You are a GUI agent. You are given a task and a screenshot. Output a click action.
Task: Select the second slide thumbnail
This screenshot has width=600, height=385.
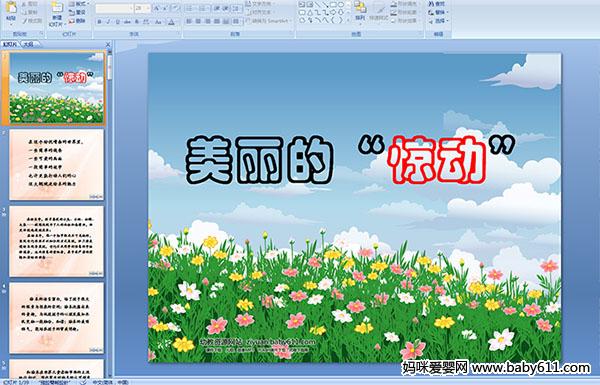pos(57,165)
